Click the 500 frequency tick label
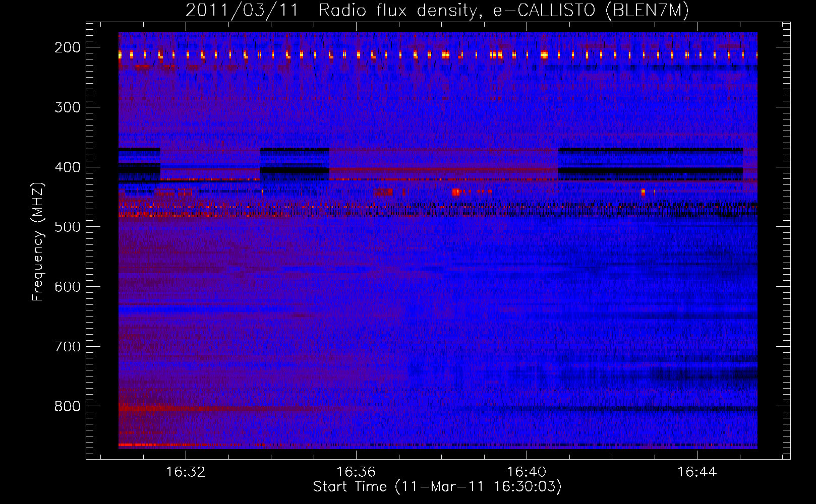 click(x=68, y=227)
